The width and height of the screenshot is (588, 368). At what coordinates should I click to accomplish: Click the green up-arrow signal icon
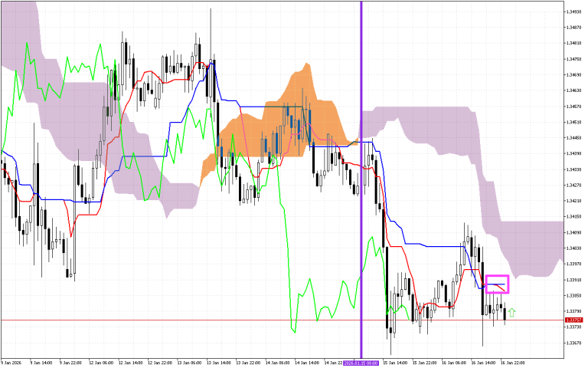[x=512, y=313]
